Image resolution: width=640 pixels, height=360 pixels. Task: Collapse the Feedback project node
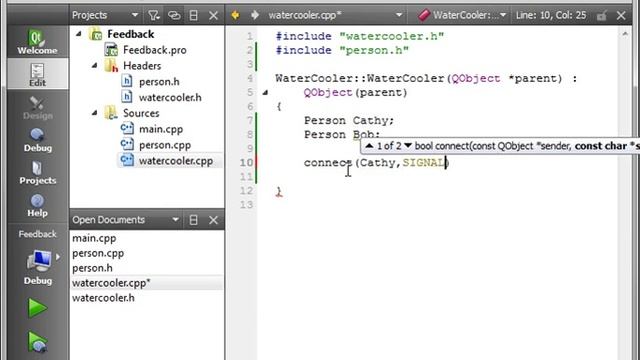point(79,34)
